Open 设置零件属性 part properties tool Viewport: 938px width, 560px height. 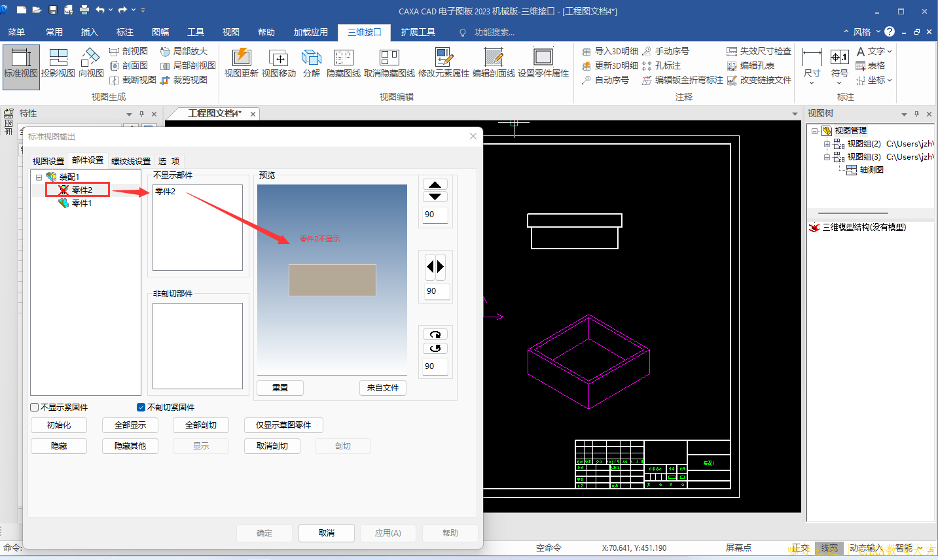click(543, 62)
